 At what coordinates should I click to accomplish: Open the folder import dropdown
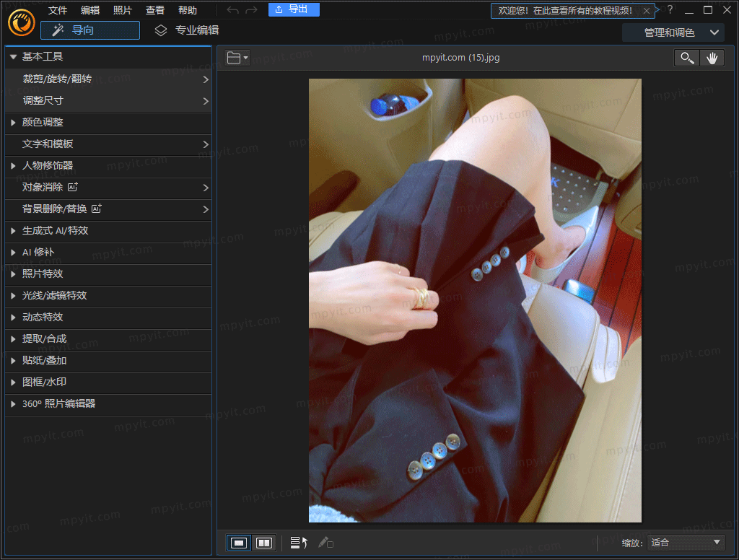click(237, 58)
